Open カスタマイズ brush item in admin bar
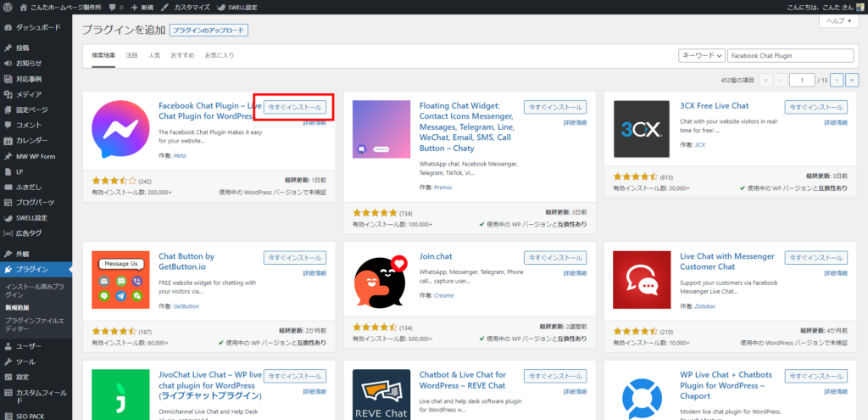This screenshot has height=420, width=868. click(185, 7)
